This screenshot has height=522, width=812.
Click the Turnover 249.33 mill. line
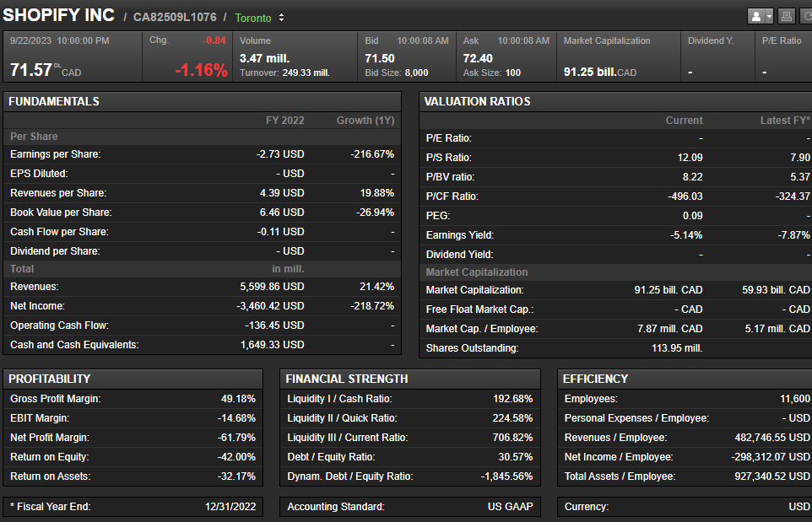284,73
